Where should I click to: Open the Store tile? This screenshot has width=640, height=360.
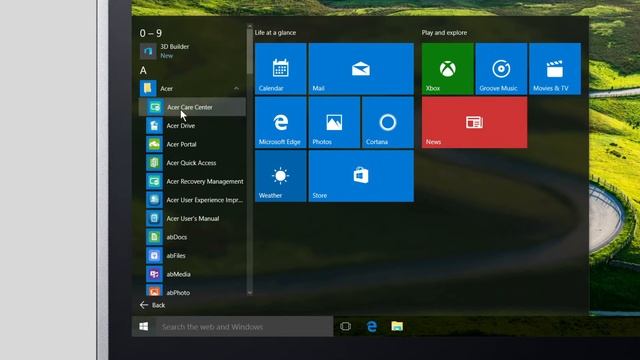point(361,176)
